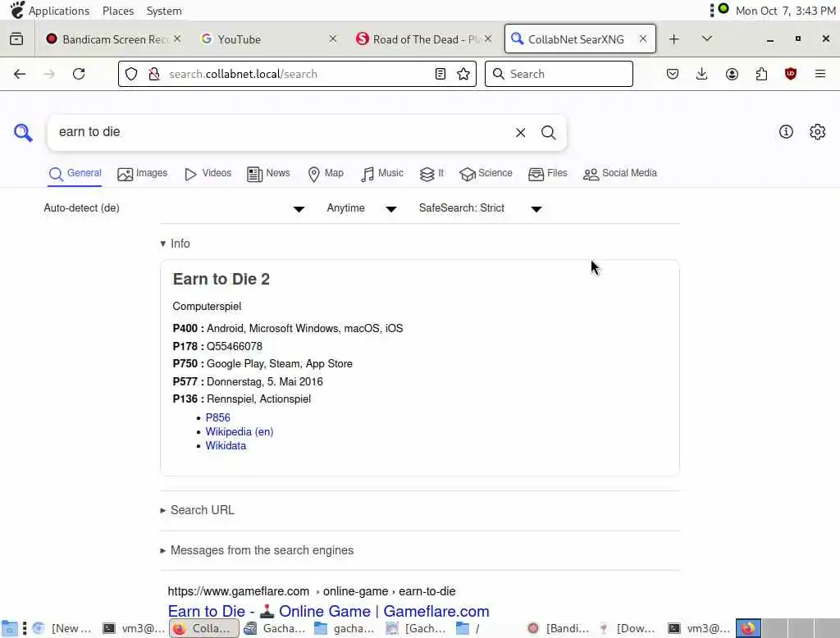Close the YouTube tab
The height and width of the screenshot is (638, 840).
pos(333,39)
